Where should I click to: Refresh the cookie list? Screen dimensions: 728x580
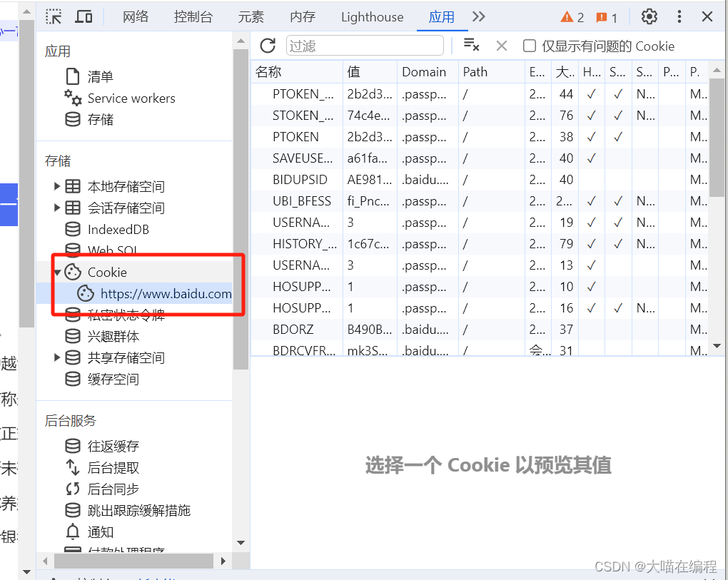click(x=268, y=46)
